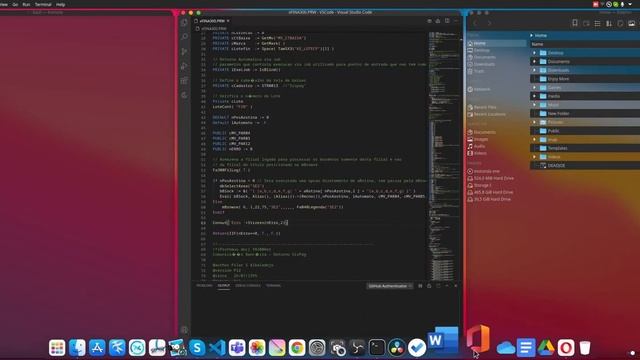Open the Search view in VS Code
This screenshot has height=360, width=640.
tap(184, 37)
